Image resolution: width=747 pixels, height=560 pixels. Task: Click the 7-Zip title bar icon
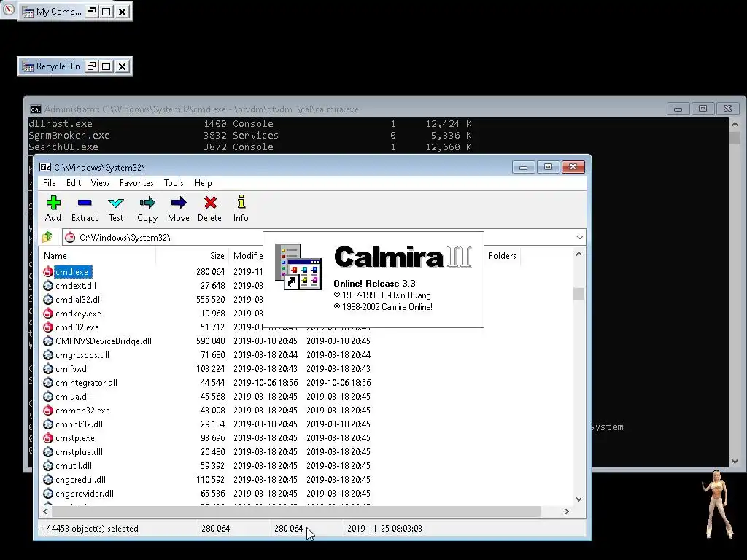point(45,167)
